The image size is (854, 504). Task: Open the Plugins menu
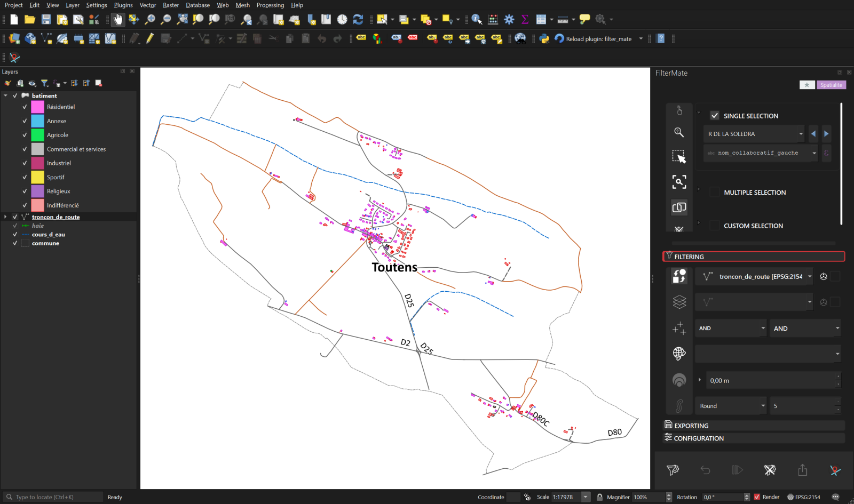coord(123,5)
